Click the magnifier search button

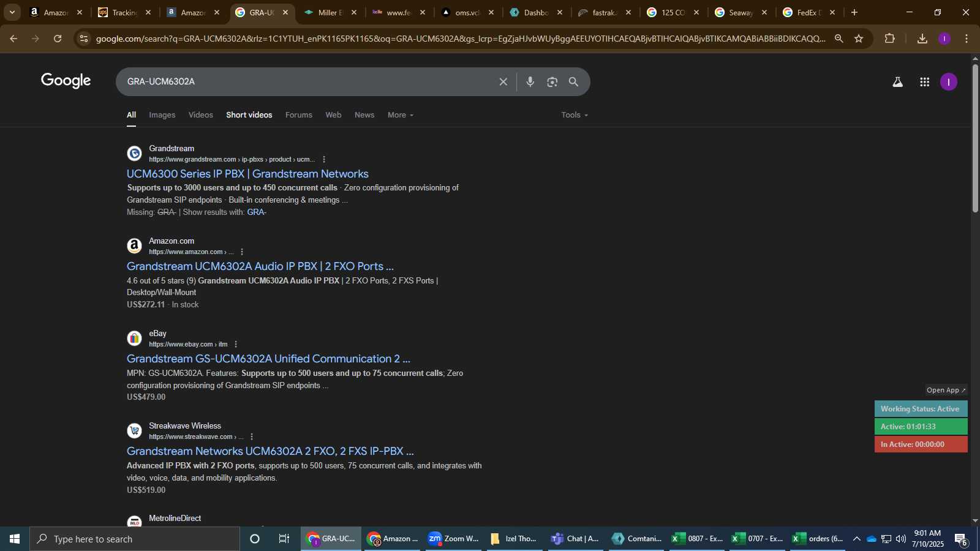(x=573, y=81)
